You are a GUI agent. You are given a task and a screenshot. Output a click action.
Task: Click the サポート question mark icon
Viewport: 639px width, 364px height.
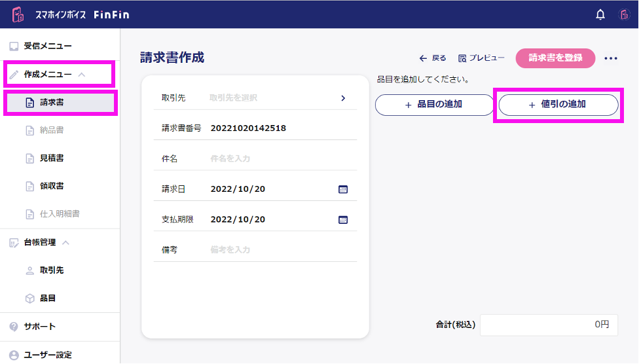(x=14, y=327)
